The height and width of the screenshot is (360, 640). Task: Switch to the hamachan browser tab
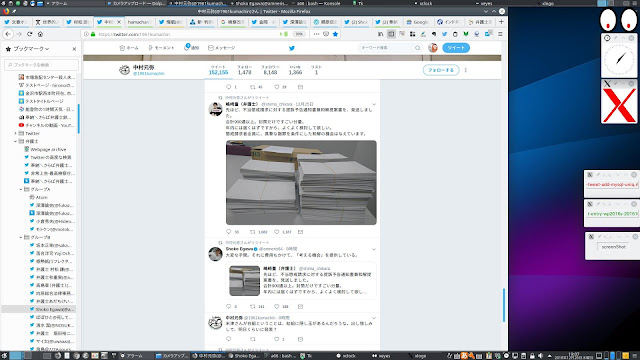click(x=139, y=22)
